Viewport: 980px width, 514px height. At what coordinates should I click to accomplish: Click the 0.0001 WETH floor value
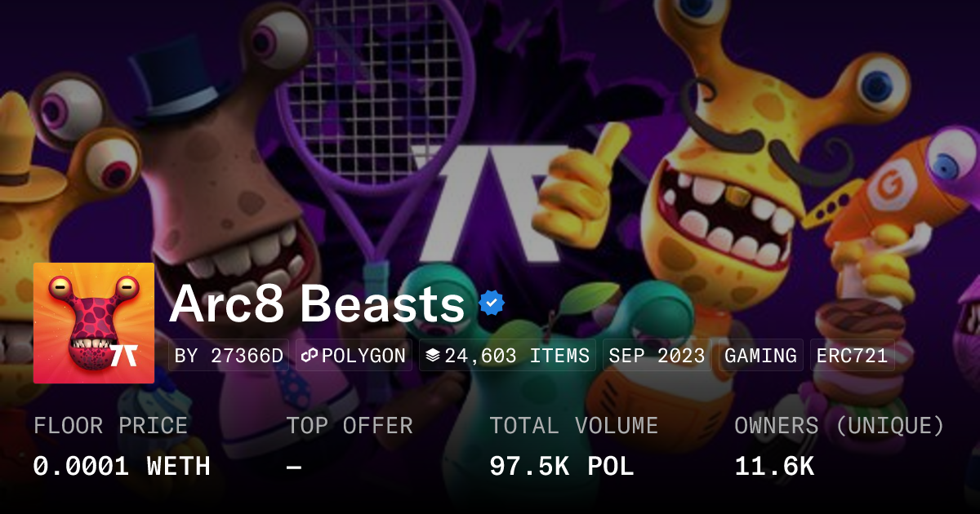pos(122,467)
